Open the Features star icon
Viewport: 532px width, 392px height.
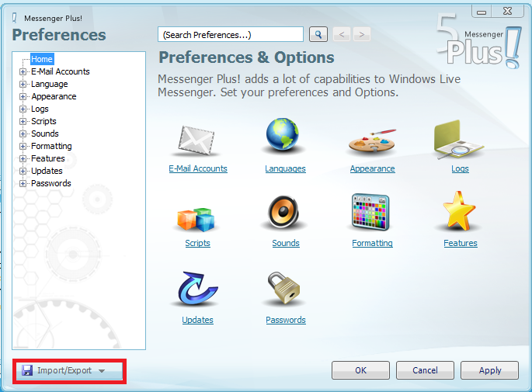(460, 212)
